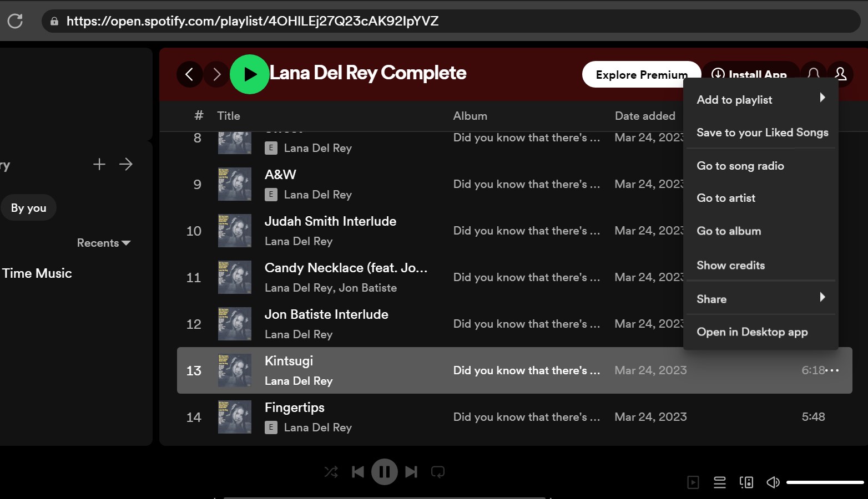Image resolution: width=868 pixels, height=499 pixels.
Task: Skip to the previous track
Action: 358,472
